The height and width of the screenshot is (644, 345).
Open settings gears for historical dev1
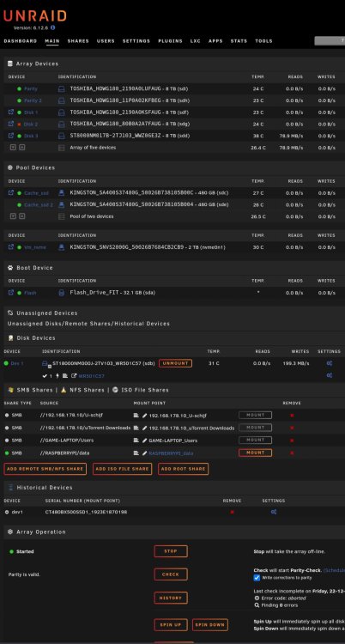[274, 512]
